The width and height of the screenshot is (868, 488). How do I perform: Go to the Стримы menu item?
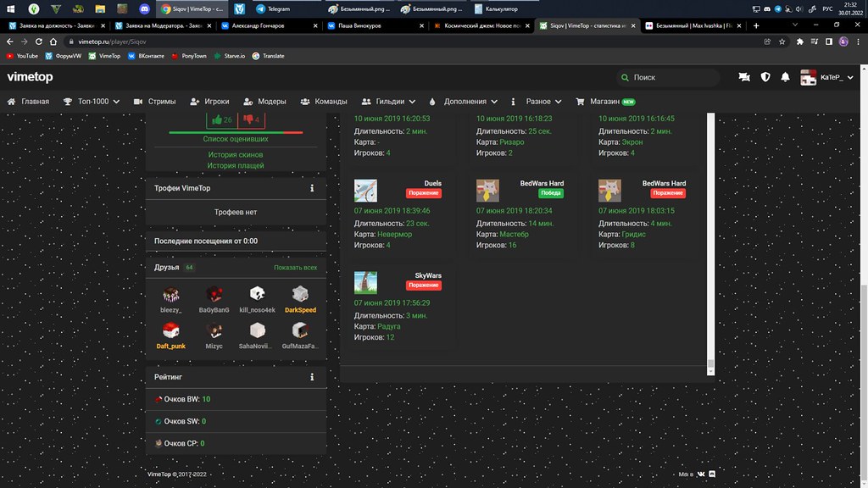[x=155, y=102]
